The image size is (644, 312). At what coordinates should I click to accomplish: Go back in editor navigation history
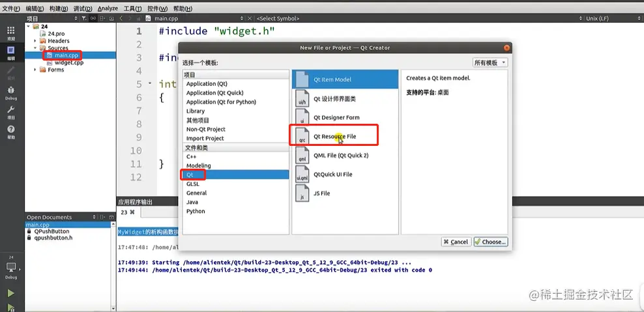point(121,18)
